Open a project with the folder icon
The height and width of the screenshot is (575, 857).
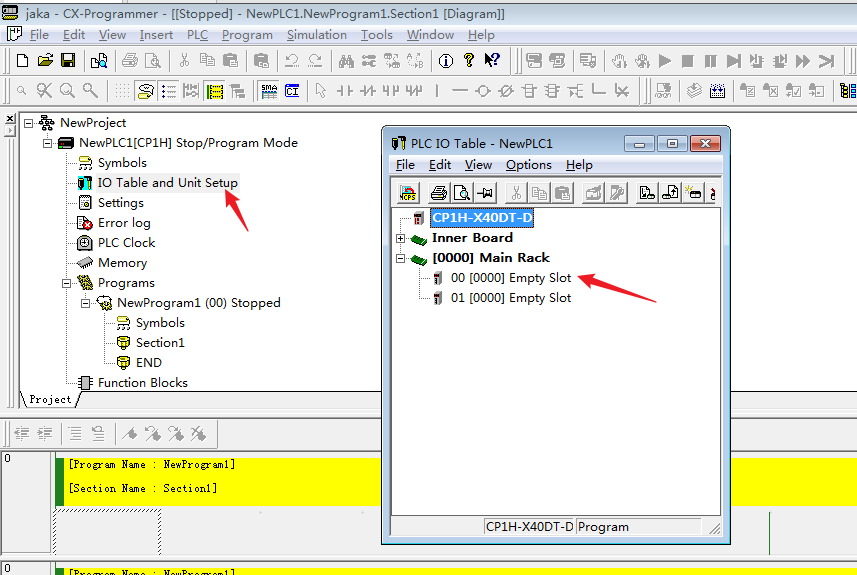[45, 61]
